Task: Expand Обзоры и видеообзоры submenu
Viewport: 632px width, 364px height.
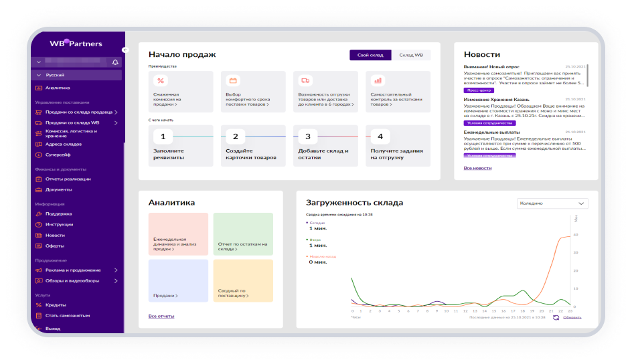Action: (116, 280)
